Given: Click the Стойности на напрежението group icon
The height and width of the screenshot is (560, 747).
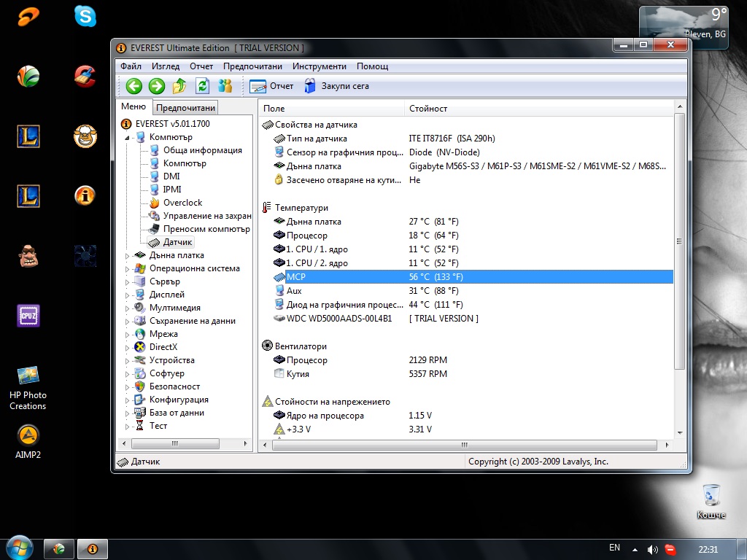Looking at the screenshot, I should [267, 402].
